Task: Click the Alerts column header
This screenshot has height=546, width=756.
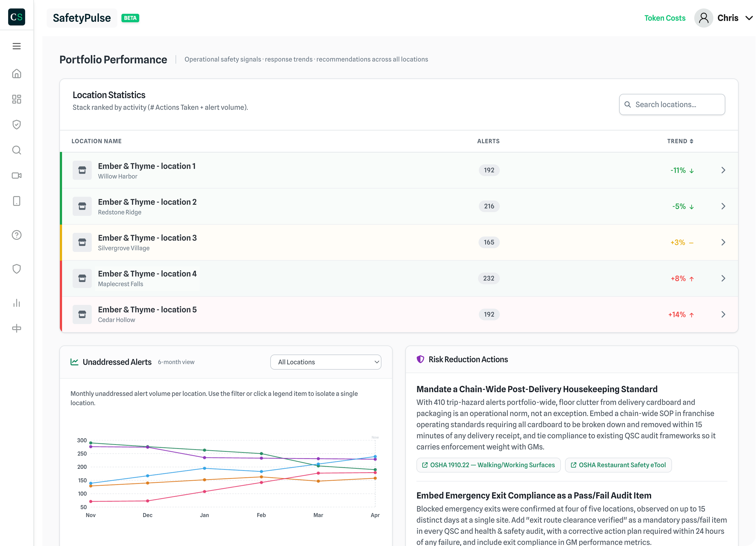Action: (488, 141)
